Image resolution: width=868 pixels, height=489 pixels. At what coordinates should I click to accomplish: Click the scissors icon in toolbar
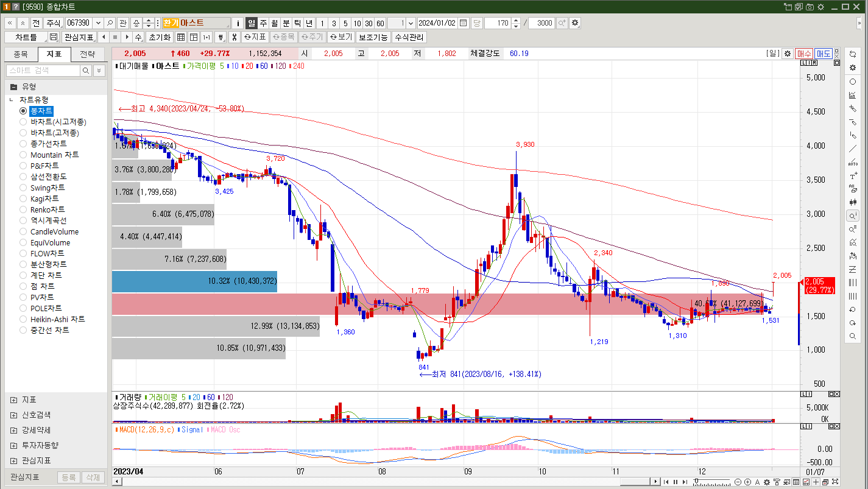tap(234, 37)
